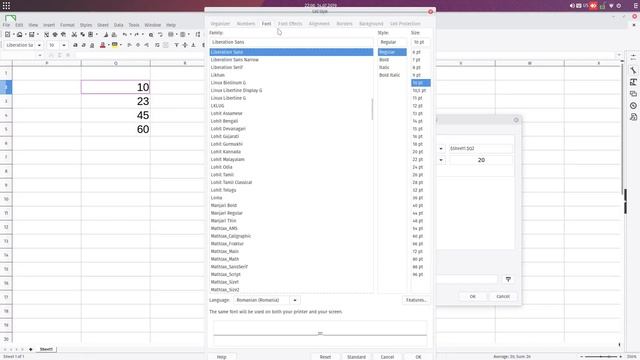Switch to the Numbers tab

pos(246,24)
